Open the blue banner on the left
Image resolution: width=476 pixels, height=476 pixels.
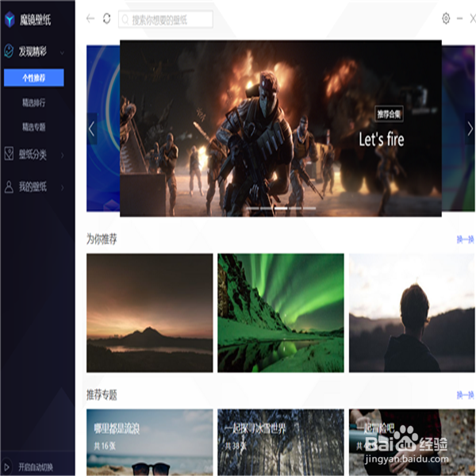click(103, 128)
